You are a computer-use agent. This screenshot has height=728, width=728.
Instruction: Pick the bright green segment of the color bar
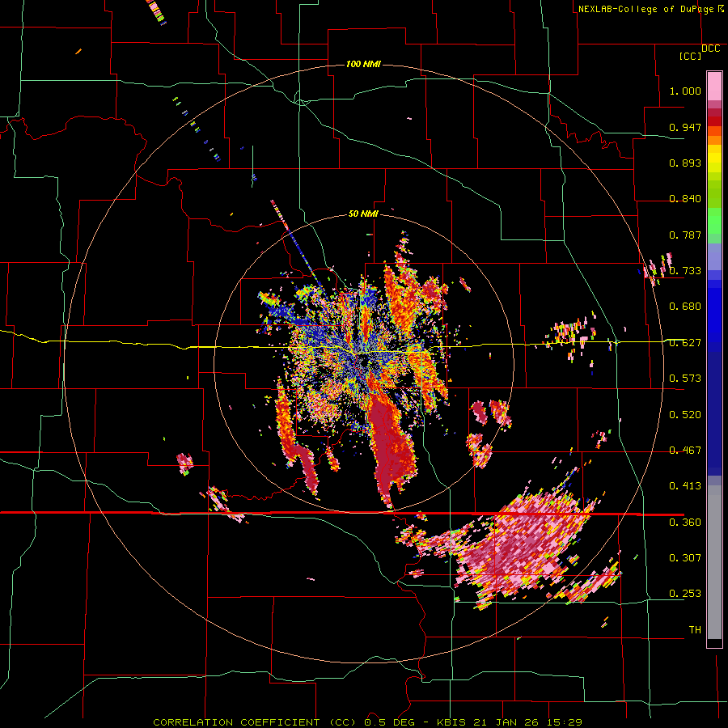[714, 221]
